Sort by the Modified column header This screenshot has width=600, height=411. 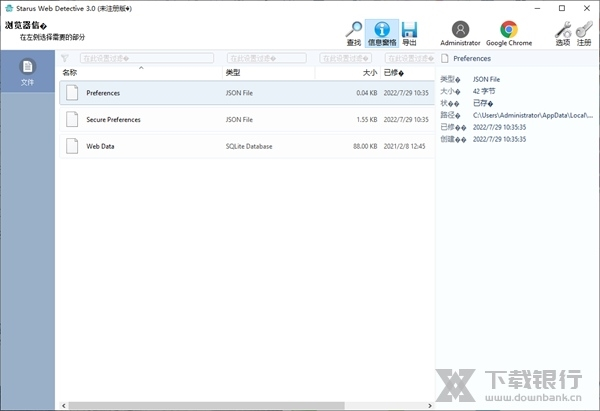tap(408, 72)
